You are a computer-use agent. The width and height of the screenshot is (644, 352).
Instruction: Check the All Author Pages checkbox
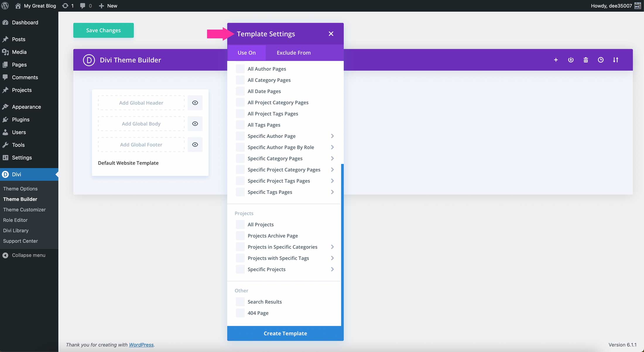pyautogui.click(x=240, y=69)
